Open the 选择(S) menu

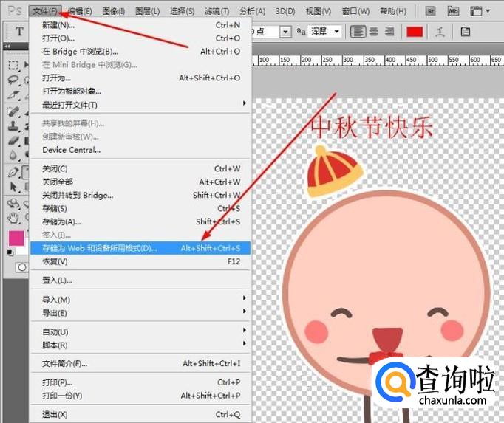pos(182,11)
